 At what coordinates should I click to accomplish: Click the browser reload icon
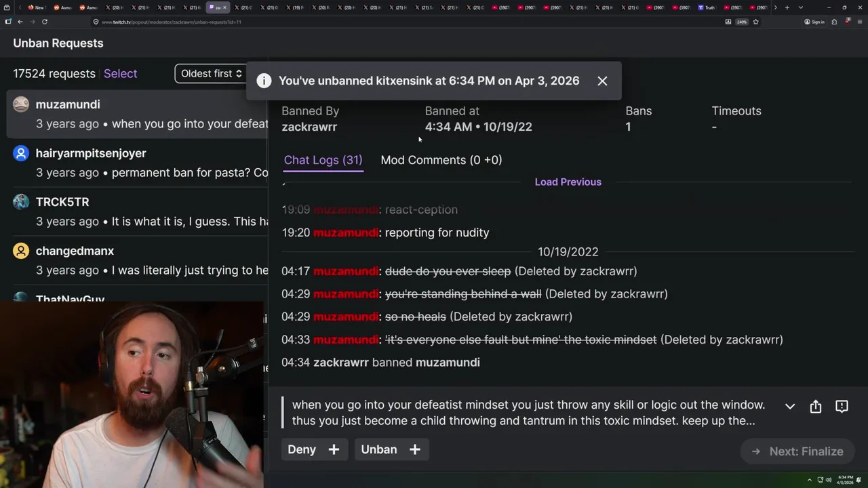pyautogui.click(x=45, y=22)
